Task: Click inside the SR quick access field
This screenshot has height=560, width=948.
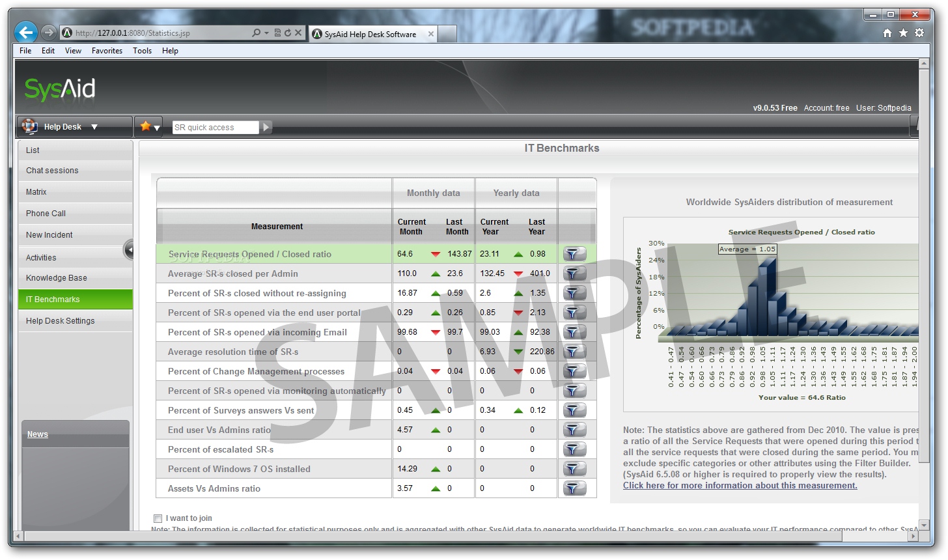Action: point(215,127)
